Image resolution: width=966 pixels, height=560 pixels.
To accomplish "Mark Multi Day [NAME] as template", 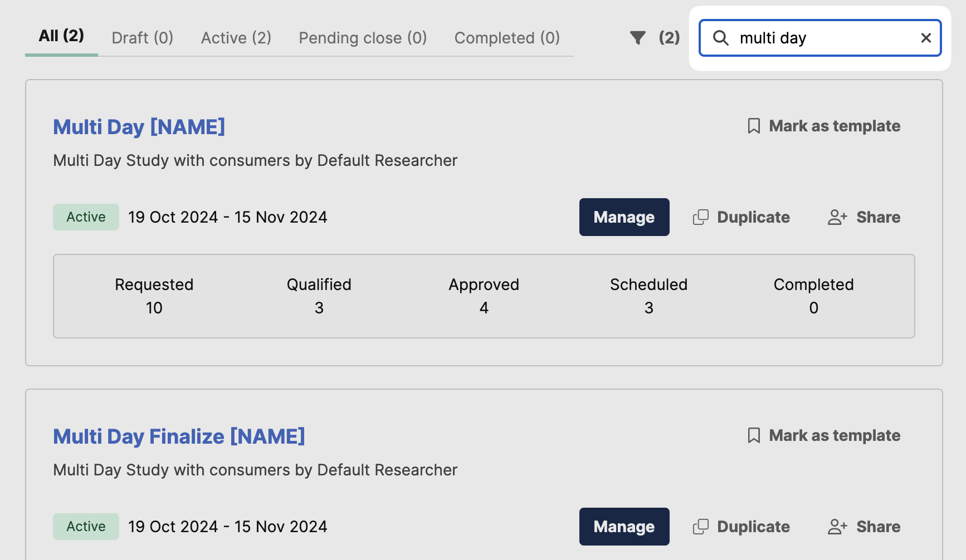I will (824, 126).
